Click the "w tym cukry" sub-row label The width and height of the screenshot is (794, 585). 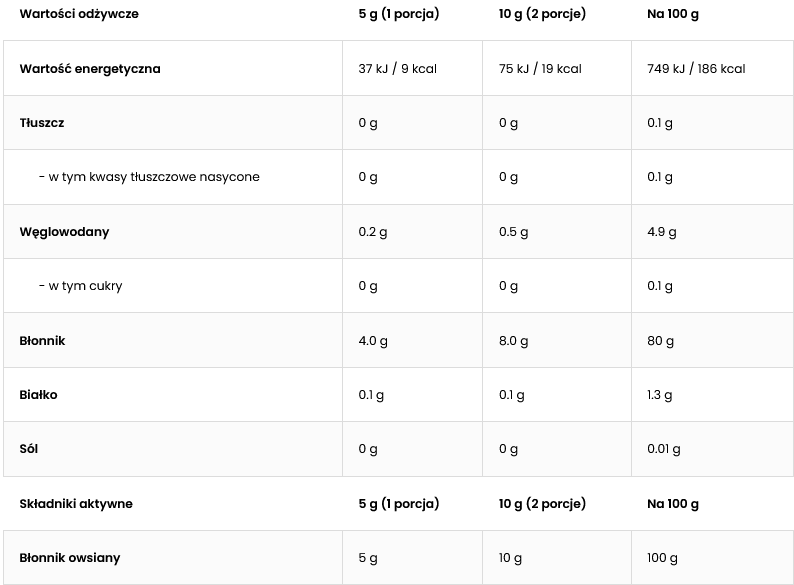coord(86,286)
